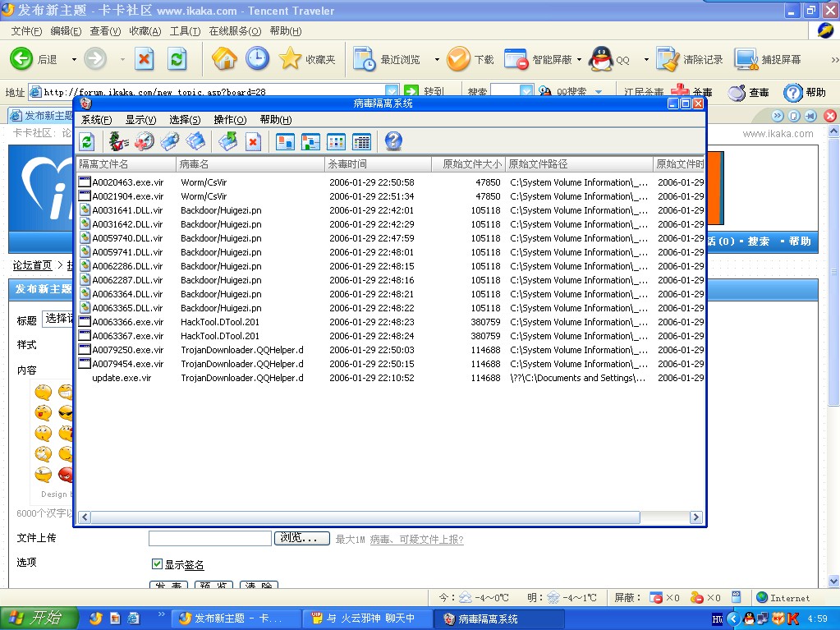This screenshot has height=630, width=840.
Task: Select row update.exe.vir
Action: [x=391, y=377]
